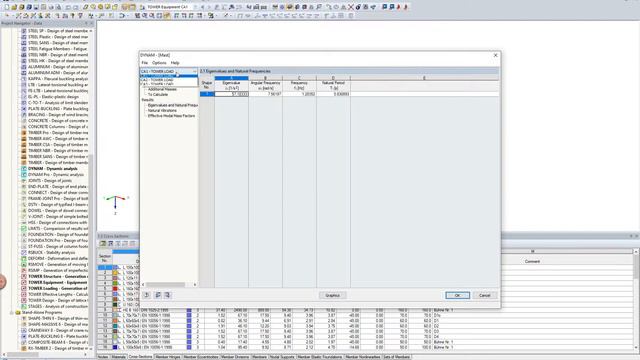The height and width of the screenshot is (360, 640).
Task: Click color swatch of cross-section row 16 (dark blue)
Action: point(116,347)
